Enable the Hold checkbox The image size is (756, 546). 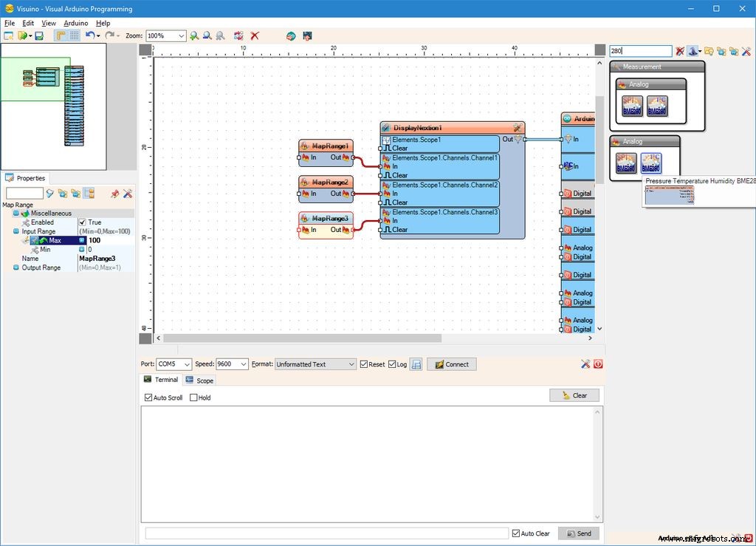coord(194,397)
